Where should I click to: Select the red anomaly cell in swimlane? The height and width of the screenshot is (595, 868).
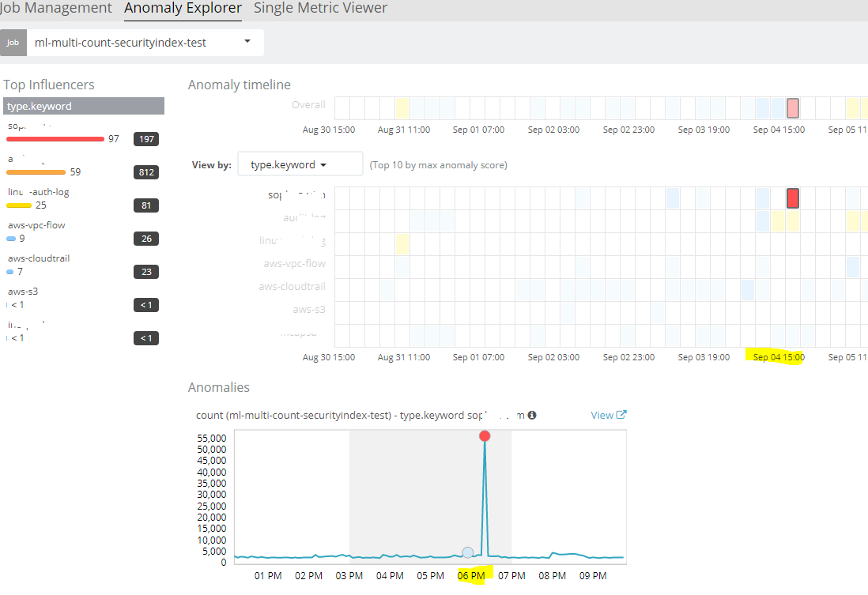click(793, 198)
